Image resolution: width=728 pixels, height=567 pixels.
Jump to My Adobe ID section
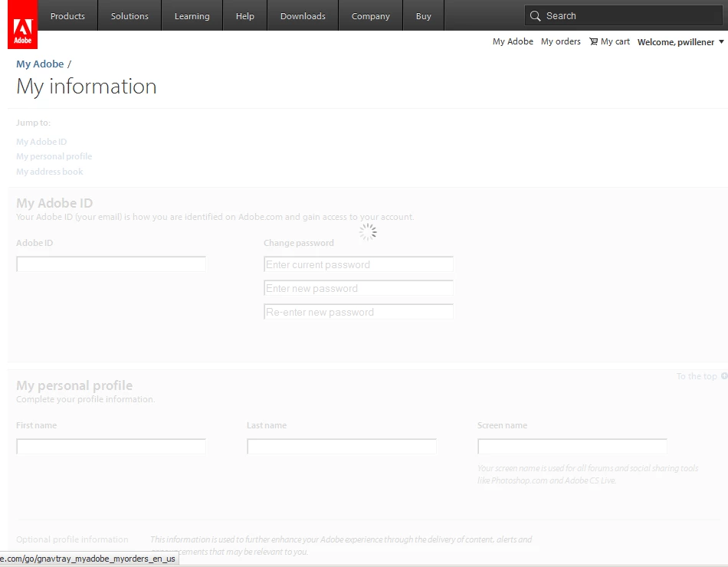tap(41, 142)
